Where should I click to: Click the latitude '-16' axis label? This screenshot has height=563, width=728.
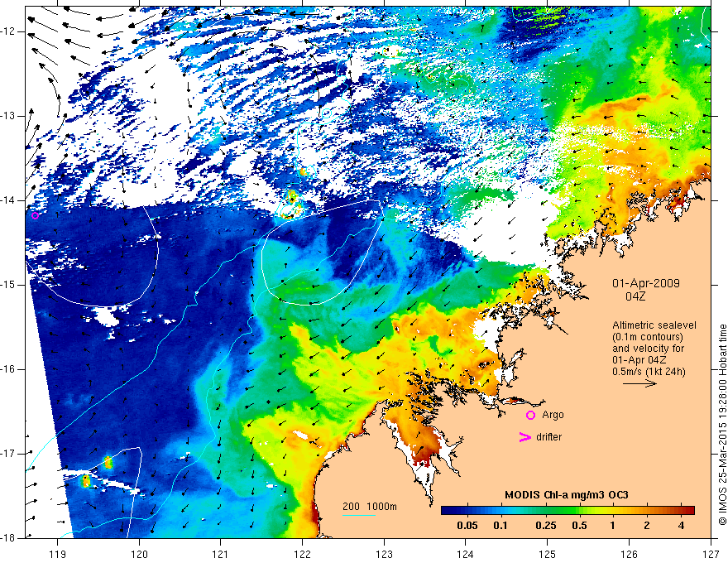9,369
